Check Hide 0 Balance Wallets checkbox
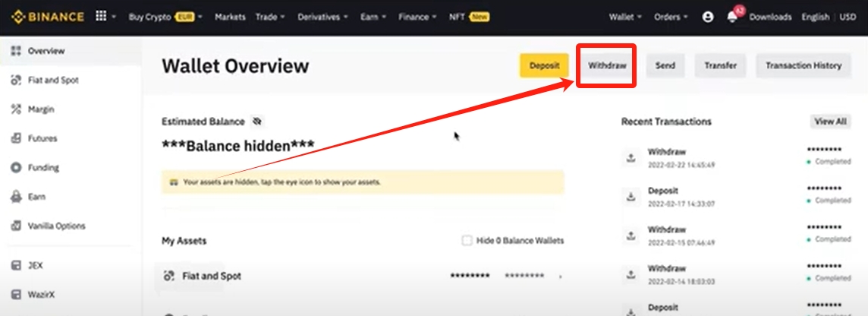The width and height of the screenshot is (868, 316). coord(467,241)
